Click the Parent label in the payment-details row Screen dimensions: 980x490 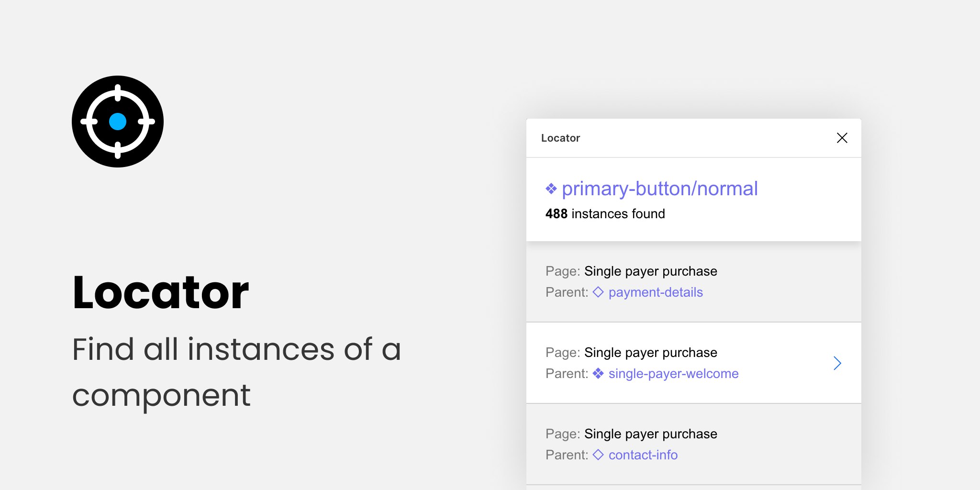pos(567,292)
